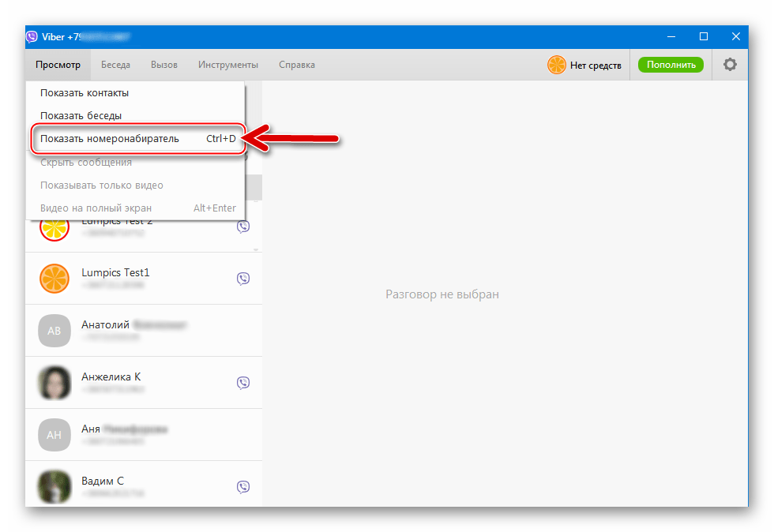Click the orange Viber Out balance icon
Image resolution: width=774 pixels, height=532 pixels.
coord(556,65)
